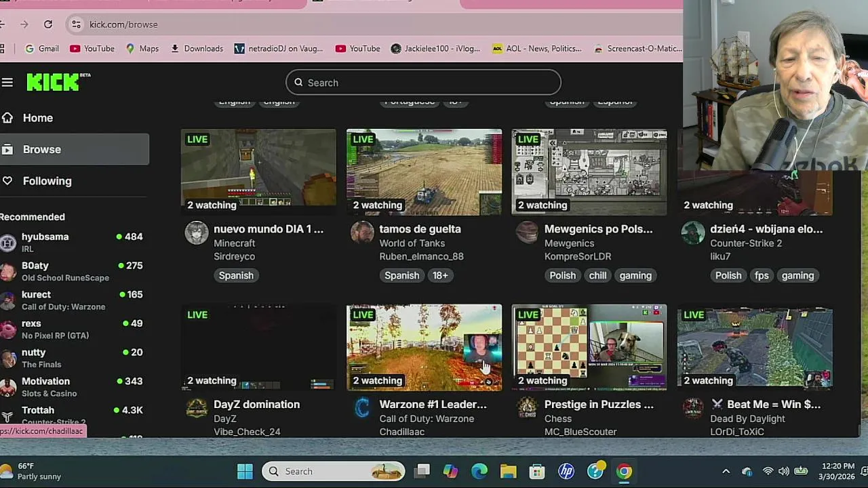Open Trottah recommended channel

[x=72, y=415]
